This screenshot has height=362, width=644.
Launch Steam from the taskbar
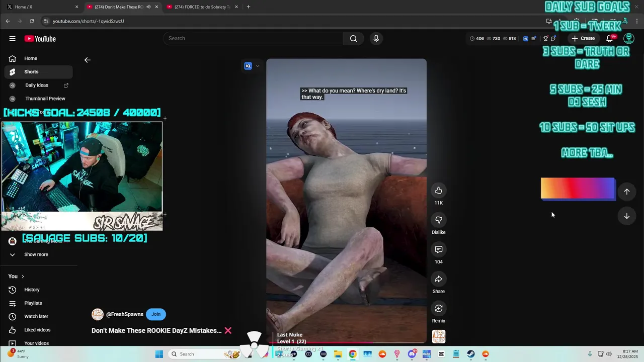(470, 354)
